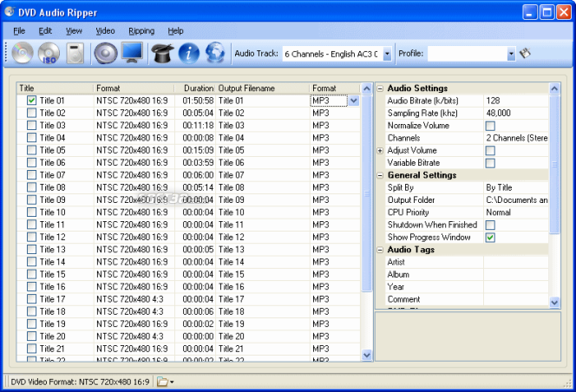Viewport: 576px width, 392px height.
Task: Click the Split By value 'By Title'
Action: tap(516, 187)
